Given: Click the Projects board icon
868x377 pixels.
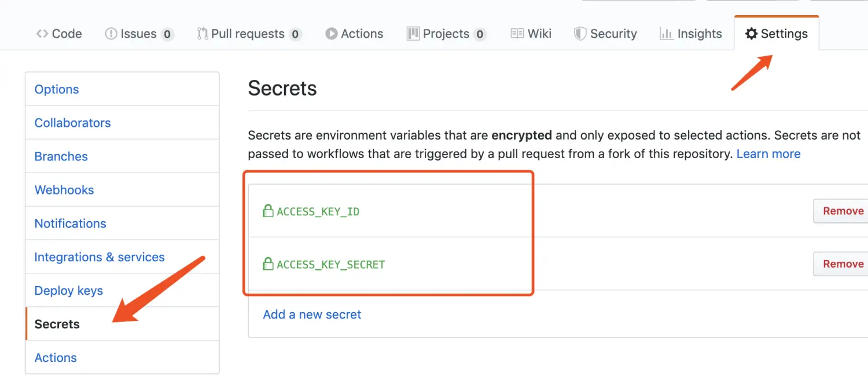Looking at the screenshot, I should tap(413, 34).
